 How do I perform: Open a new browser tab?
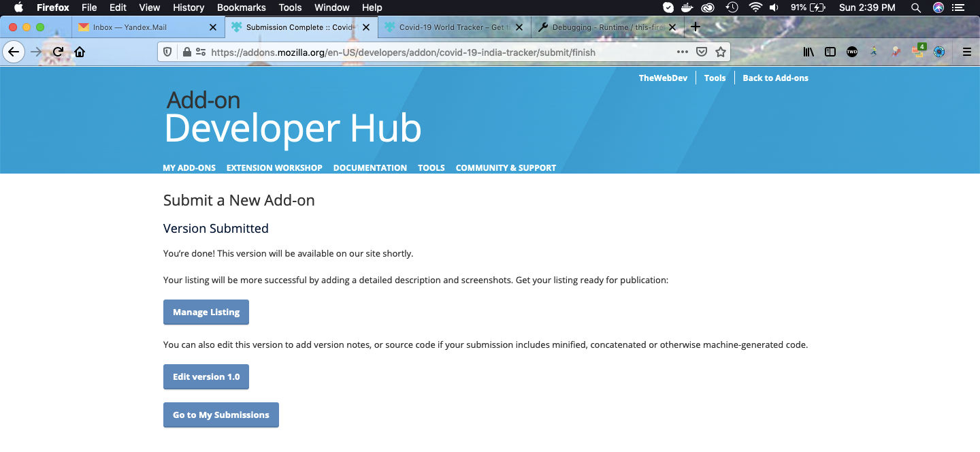[x=695, y=27]
